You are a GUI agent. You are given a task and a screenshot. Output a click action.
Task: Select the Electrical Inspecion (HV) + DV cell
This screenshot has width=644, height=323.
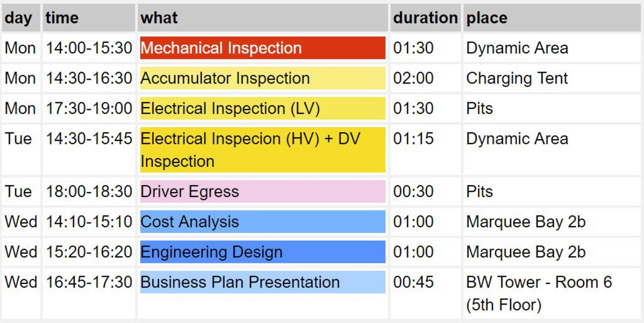[262, 150]
